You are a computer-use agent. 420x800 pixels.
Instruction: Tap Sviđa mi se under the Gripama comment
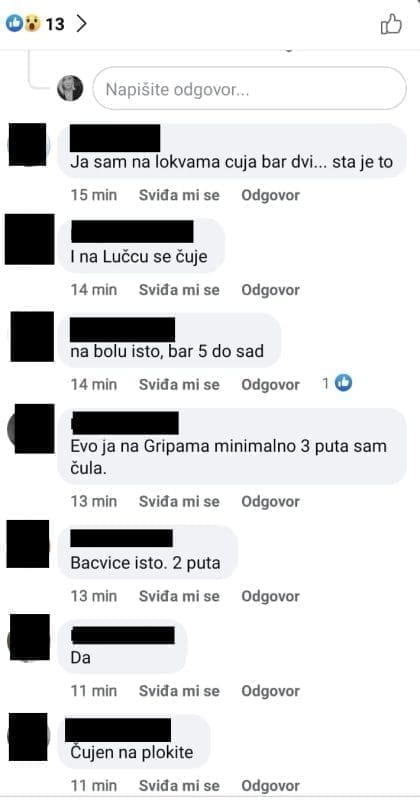(179, 502)
